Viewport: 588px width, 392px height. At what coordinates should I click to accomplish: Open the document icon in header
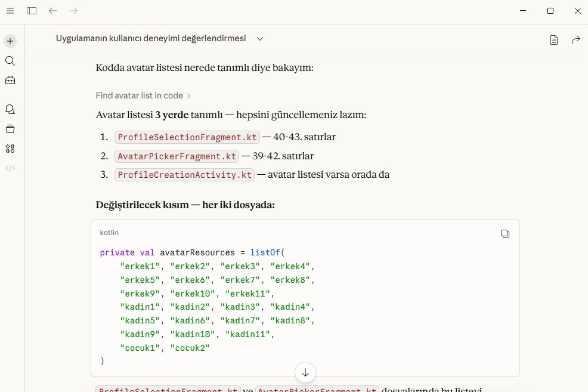pos(554,40)
